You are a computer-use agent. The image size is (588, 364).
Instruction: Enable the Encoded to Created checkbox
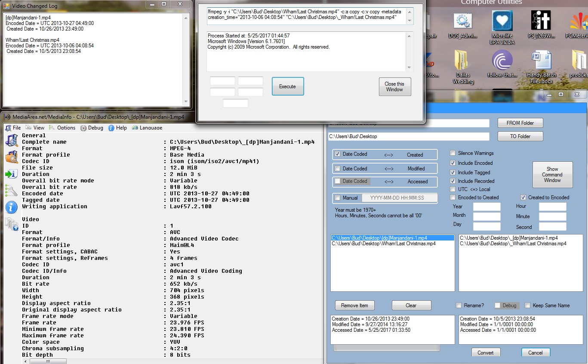click(x=453, y=197)
